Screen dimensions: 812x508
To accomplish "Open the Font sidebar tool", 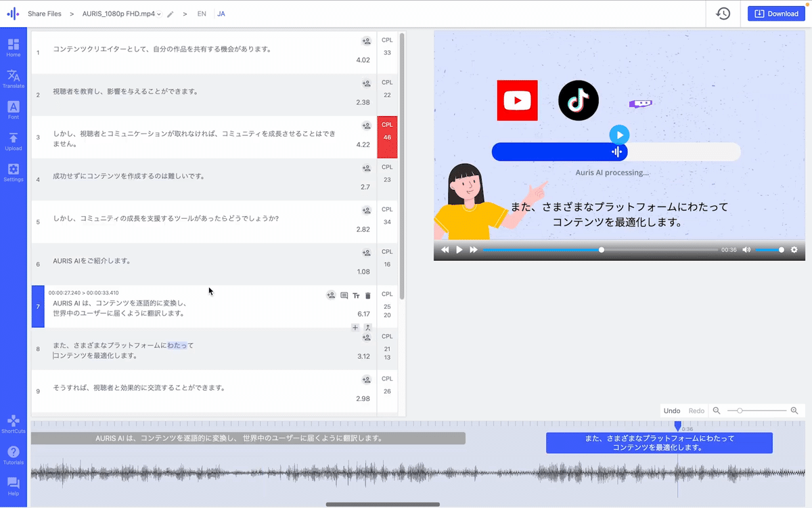I will coord(14,110).
